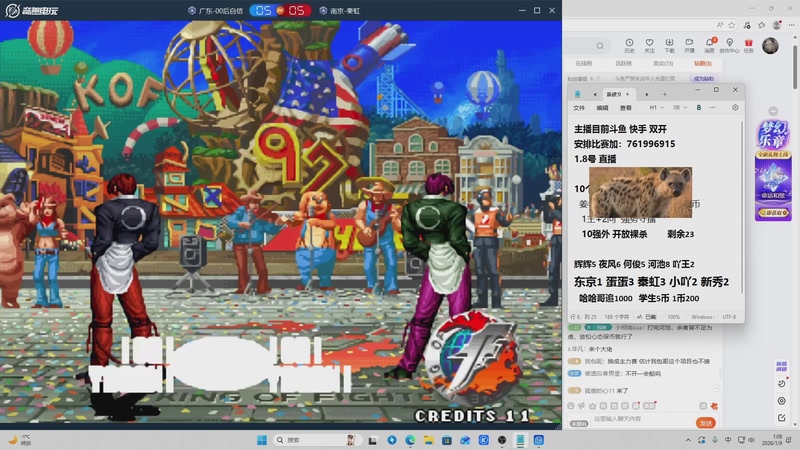Expand the H1 heading dropdown in notepad
The image size is (800, 450).
pyautogui.click(x=656, y=108)
